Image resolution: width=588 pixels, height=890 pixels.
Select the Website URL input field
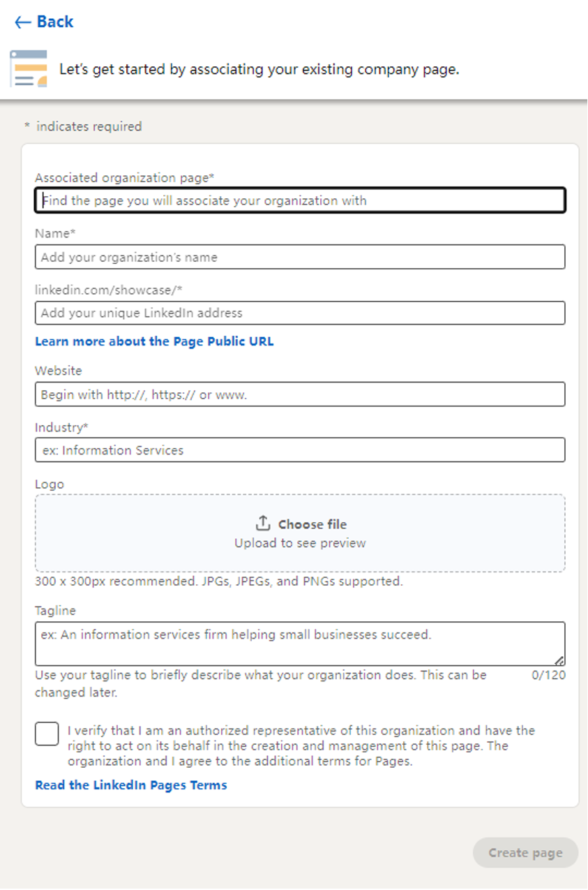[x=300, y=394]
